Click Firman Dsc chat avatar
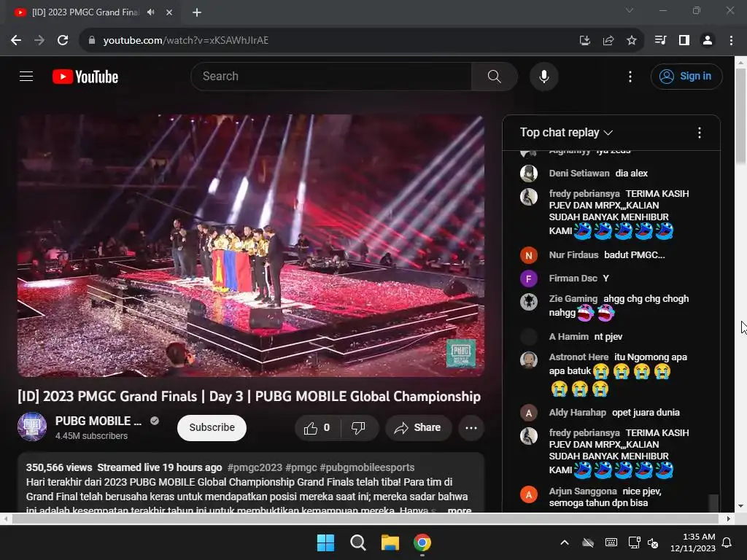Image resolution: width=747 pixels, height=560 pixels. click(528, 279)
